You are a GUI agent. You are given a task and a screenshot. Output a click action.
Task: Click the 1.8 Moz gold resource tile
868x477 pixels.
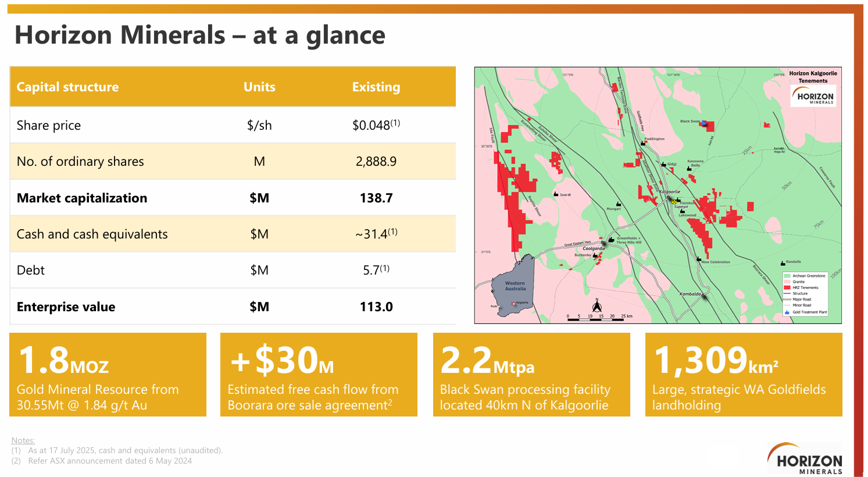click(x=108, y=375)
